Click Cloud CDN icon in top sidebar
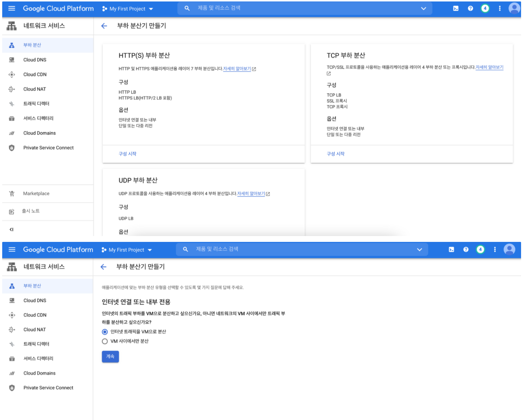Viewport: 524px width, 420px height. 12,74
